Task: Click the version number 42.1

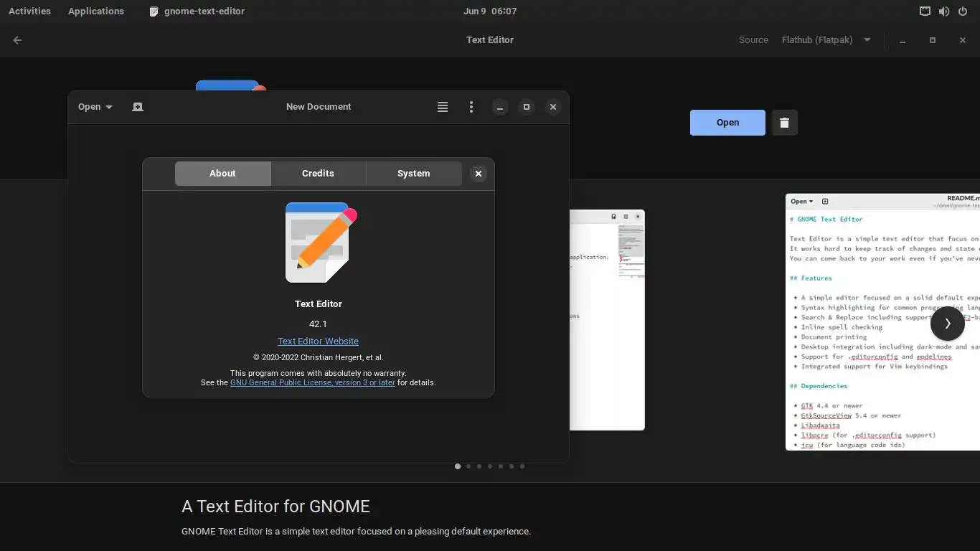Action: point(318,324)
